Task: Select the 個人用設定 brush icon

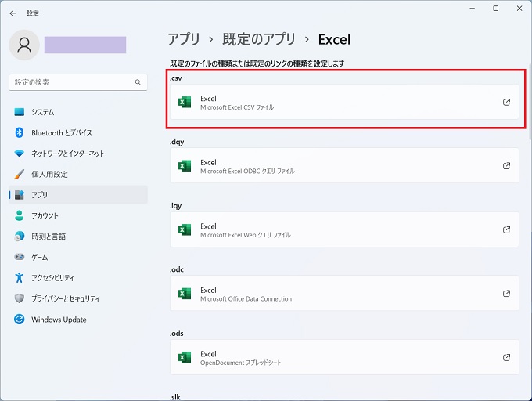Action: (20, 174)
